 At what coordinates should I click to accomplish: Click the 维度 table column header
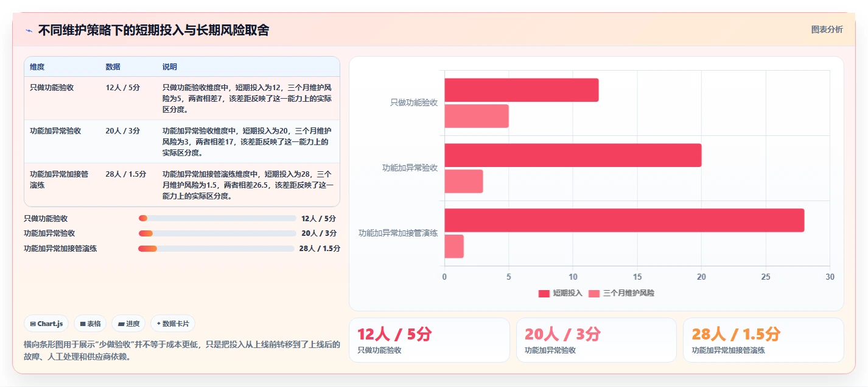click(37, 66)
